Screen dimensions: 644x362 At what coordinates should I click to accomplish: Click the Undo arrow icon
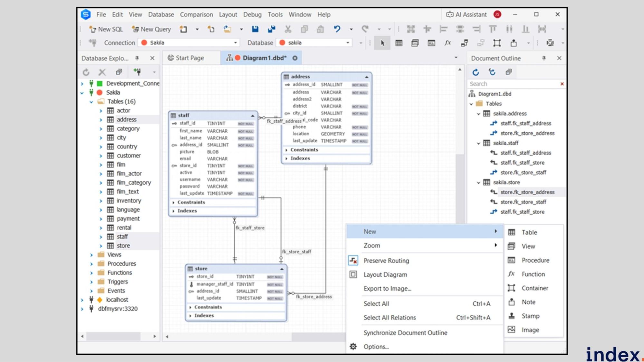(x=337, y=29)
